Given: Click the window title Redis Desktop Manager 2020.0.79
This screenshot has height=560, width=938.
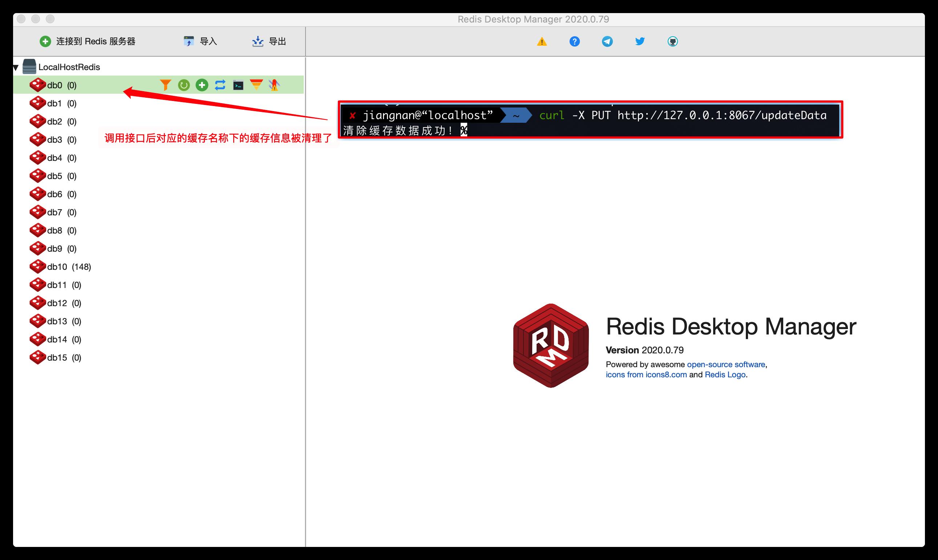Looking at the screenshot, I should click(x=533, y=19).
